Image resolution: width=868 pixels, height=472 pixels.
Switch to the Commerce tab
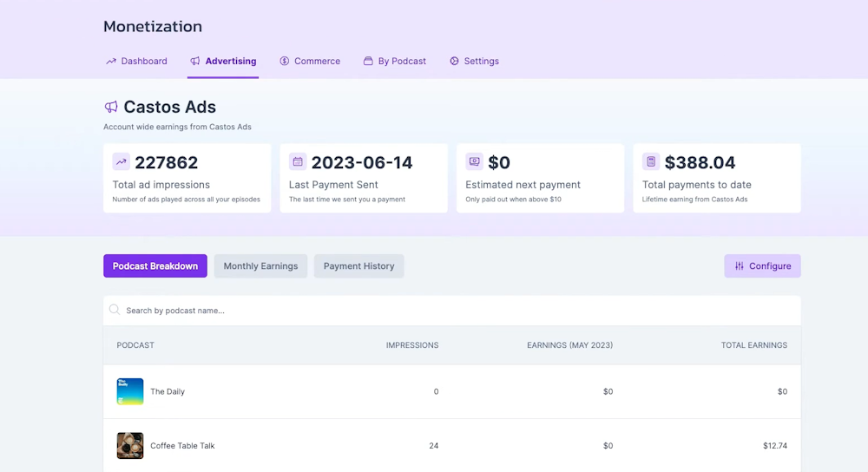click(310, 61)
